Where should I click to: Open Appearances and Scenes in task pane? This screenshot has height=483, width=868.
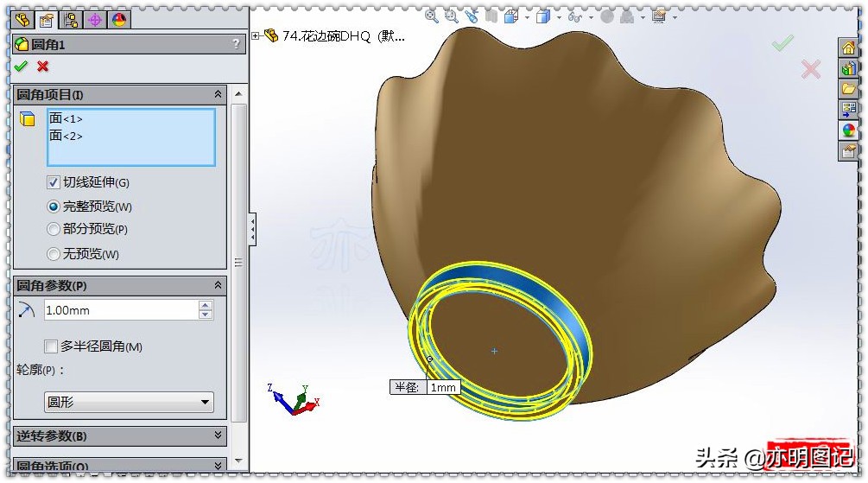coord(849,130)
